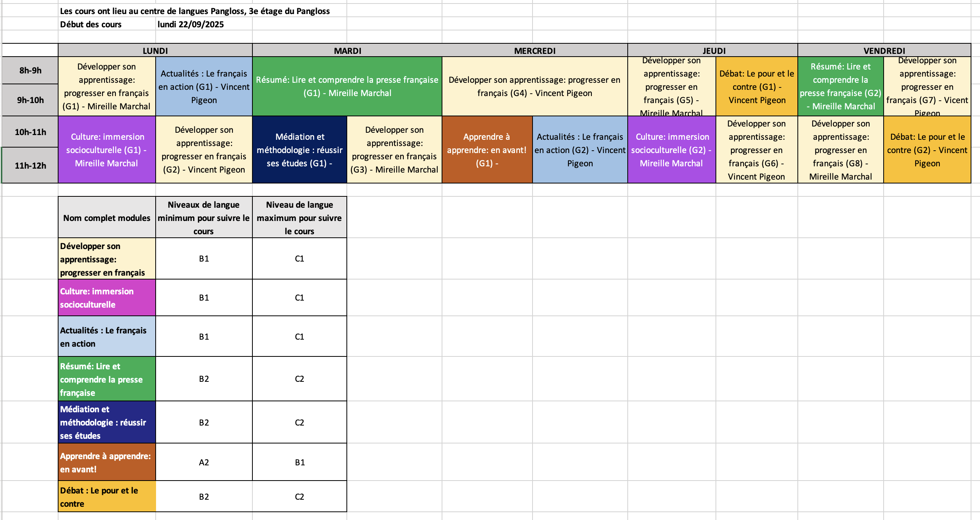Viewport: 980px width, 520px height.
Task: Select legend row 'Médiation et méthodologie : réussir ses études'
Action: (x=107, y=422)
